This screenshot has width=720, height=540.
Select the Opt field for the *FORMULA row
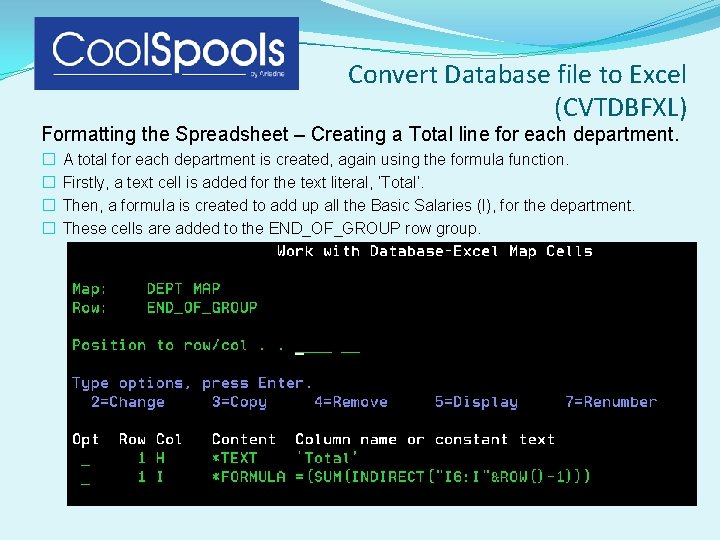tap(85, 478)
